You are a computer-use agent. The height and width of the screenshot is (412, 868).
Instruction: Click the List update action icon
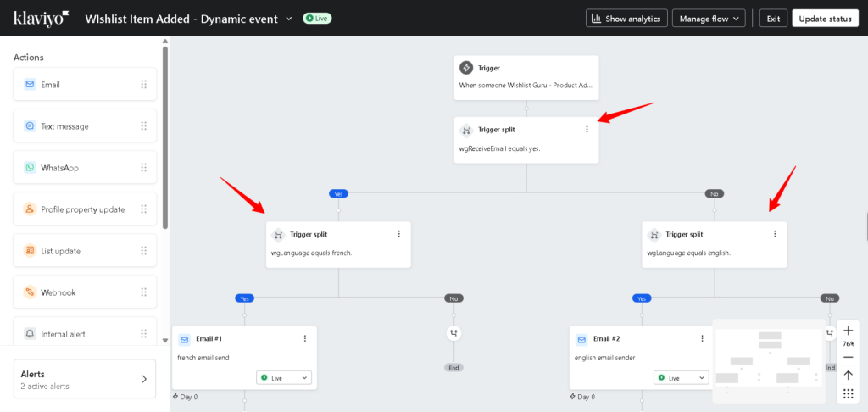click(x=30, y=251)
